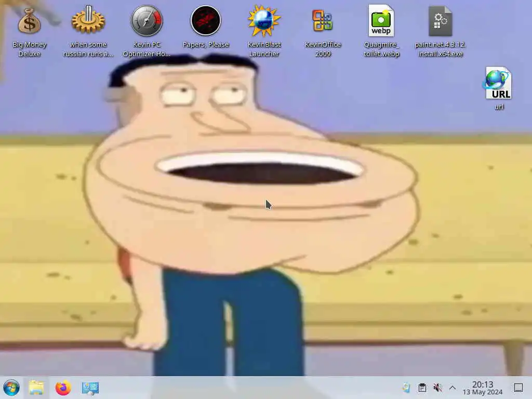Open the system settings taskbar icon
The height and width of the screenshot is (399, 532).
[x=90, y=388]
